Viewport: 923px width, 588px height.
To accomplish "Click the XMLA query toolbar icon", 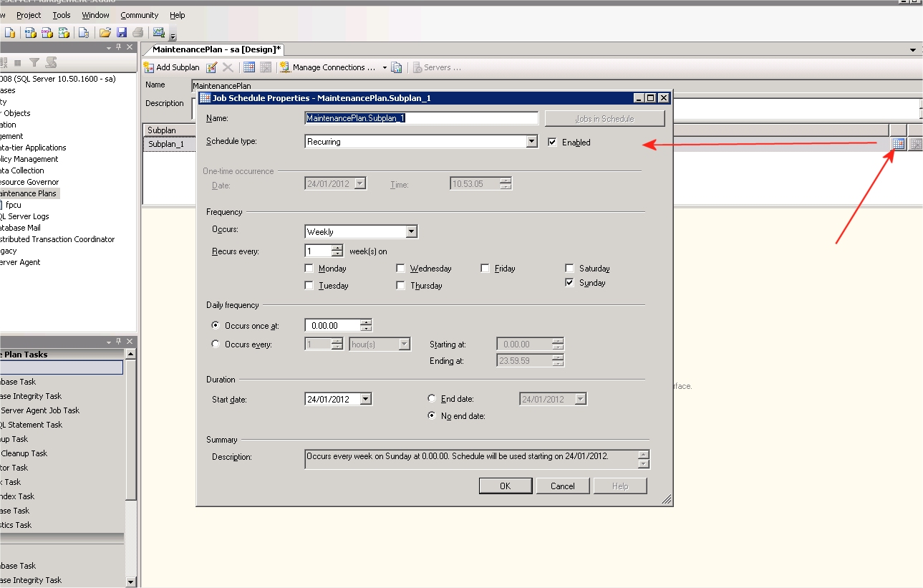I will (x=64, y=32).
